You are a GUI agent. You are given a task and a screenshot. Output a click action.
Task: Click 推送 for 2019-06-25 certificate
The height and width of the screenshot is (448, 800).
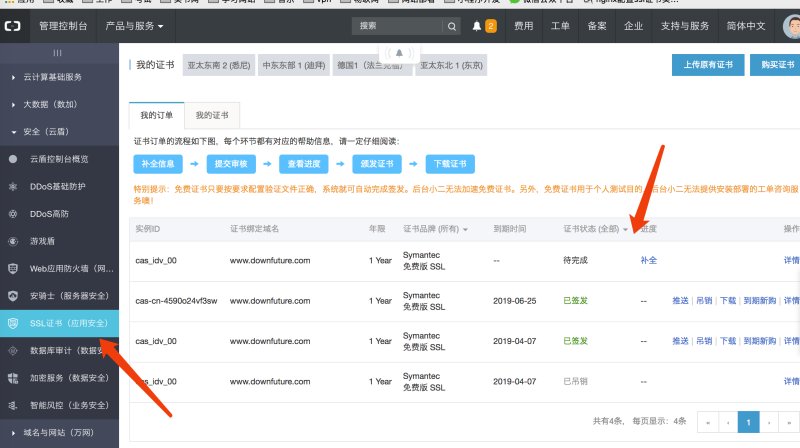coord(680,301)
